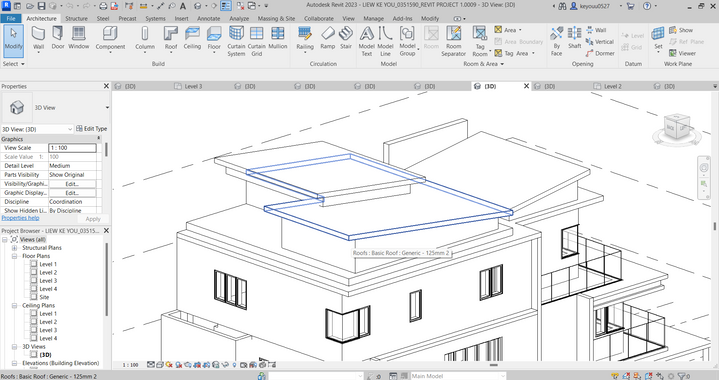Viewport: 719px width, 380px height.
Task: Click the Model Text tool
Action: (x=366, y=41)
